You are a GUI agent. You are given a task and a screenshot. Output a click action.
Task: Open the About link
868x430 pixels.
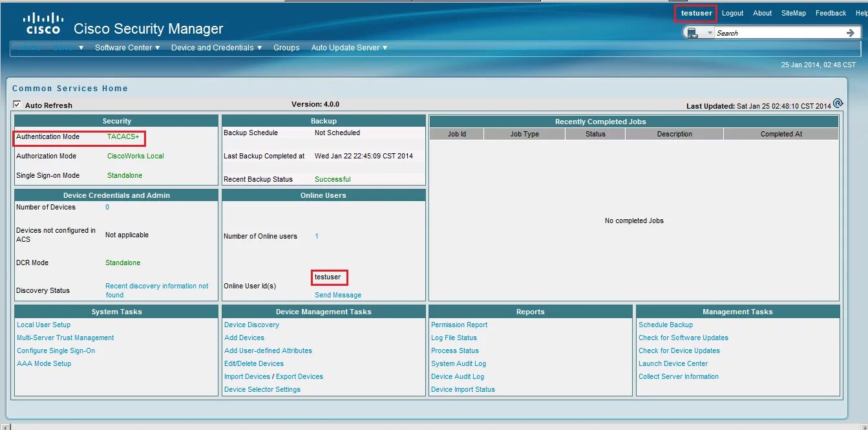tap(762, 13)
